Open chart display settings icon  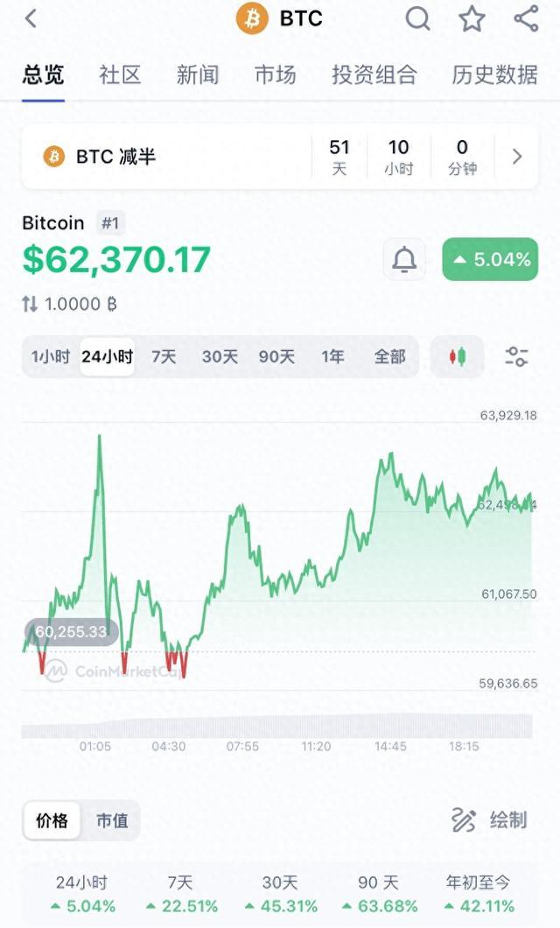(517, 356)
